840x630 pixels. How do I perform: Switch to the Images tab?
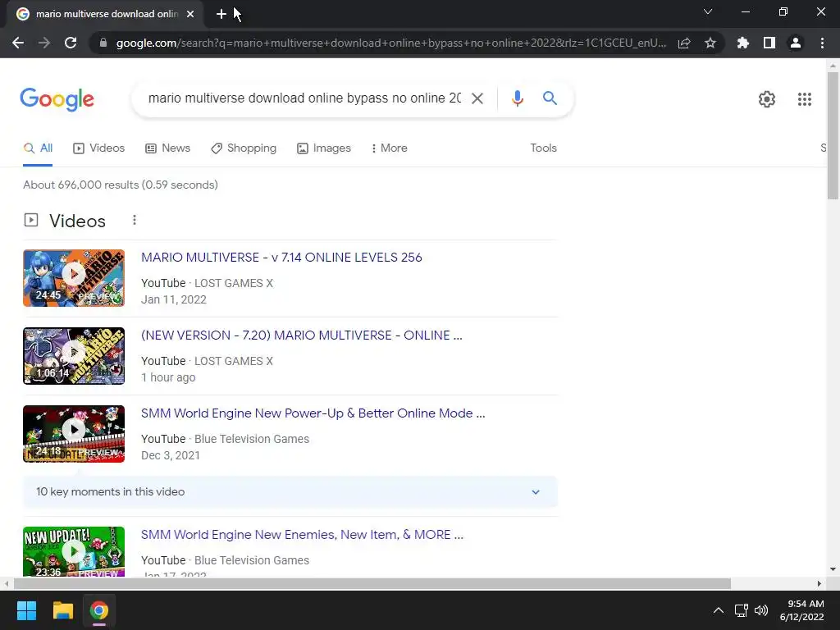(x=324, y=148)
